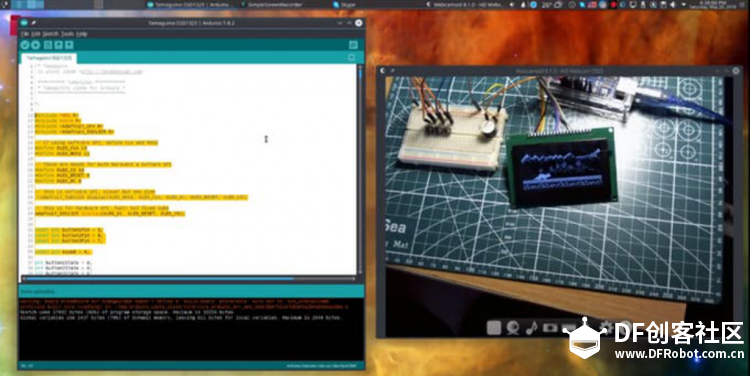Open the Edit menu in Arduino
Viewport: 750px width, 376px height.
(x=35, y=34)
